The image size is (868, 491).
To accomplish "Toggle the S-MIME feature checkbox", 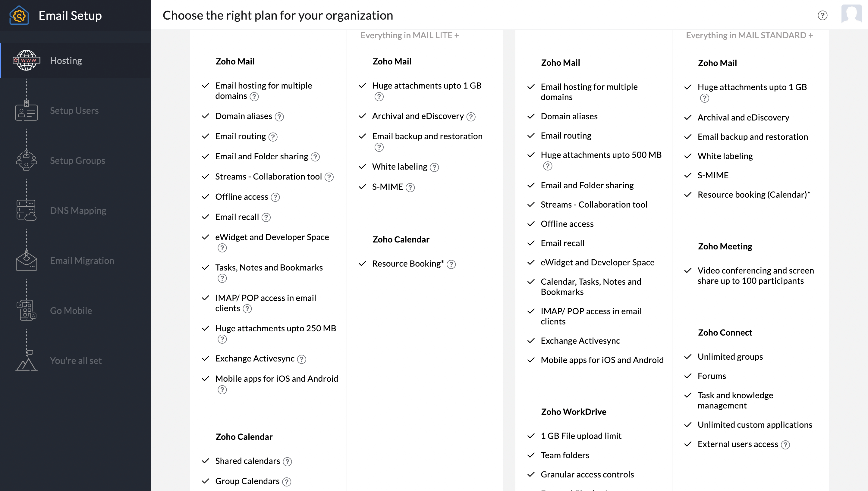I will (x=363, y=186).
